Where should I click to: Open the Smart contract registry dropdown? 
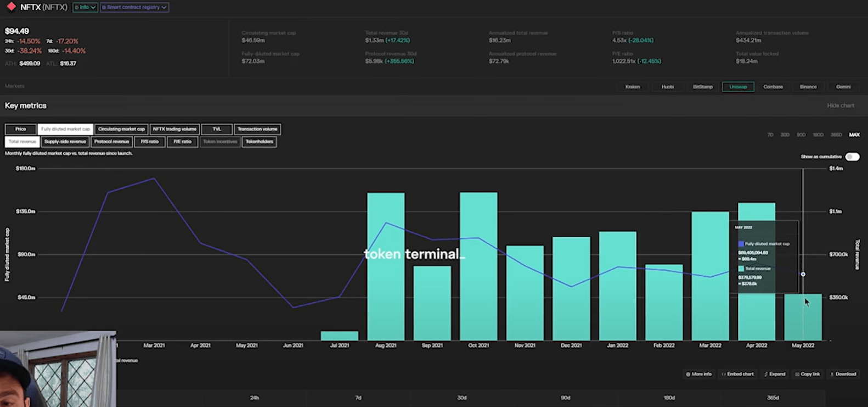pyautogui.click(x=134, y=7)
